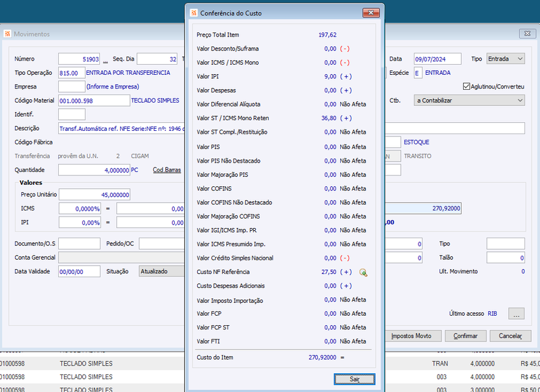
Task: Open the Cod.Barras link
Action: 167,169
